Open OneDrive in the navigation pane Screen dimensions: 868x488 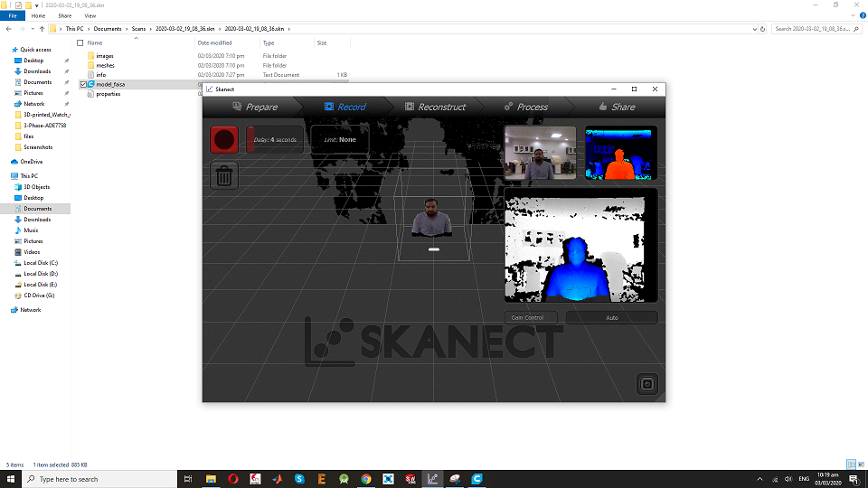31,162
